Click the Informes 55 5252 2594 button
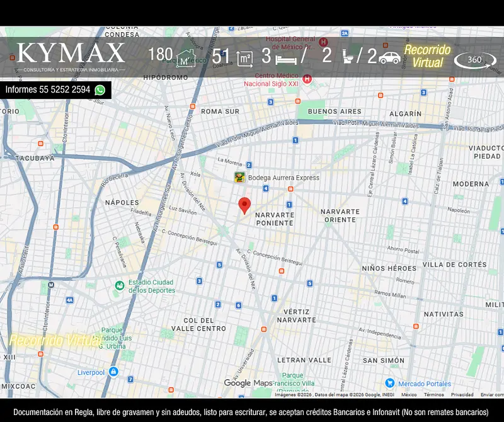Viewport: 504px width, 422px height. (55, 89)
